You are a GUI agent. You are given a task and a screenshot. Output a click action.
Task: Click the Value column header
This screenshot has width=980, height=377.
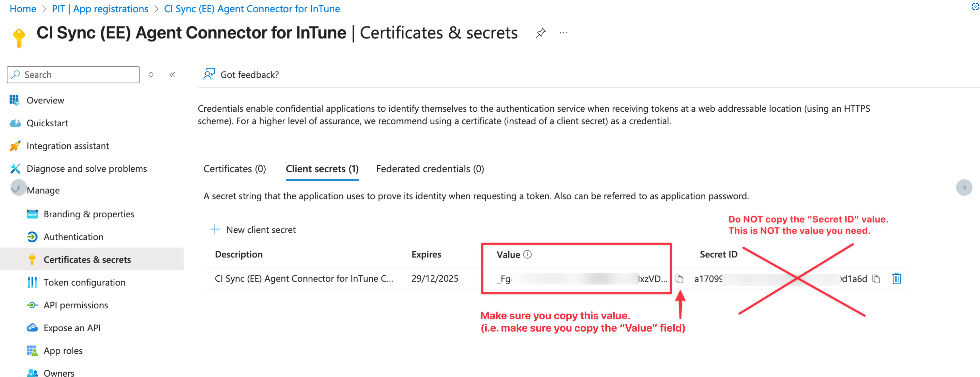[x=508, y=255]
